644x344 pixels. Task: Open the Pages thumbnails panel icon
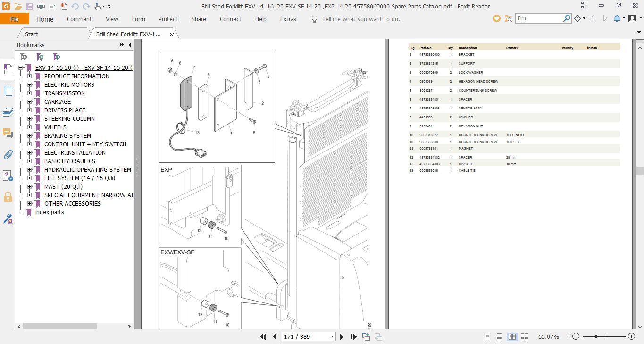click(8, 91)
